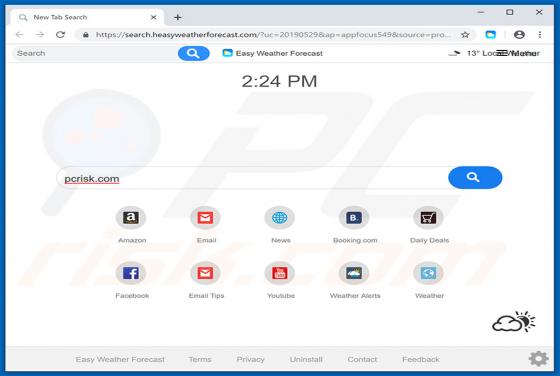The width and height of the screenshot is (560, 376).
Task: Reload the page with refresh icon
Action: (60, 35)
